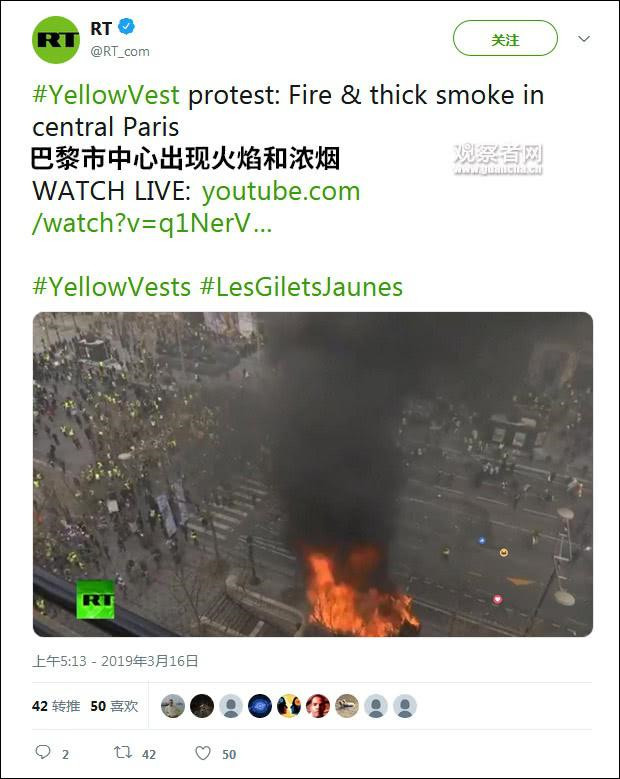Viewport: 620px width, 779px height.
Task: Toggle follow with the 关注 button
Action: pyautogui.click(x=505, y=38)
